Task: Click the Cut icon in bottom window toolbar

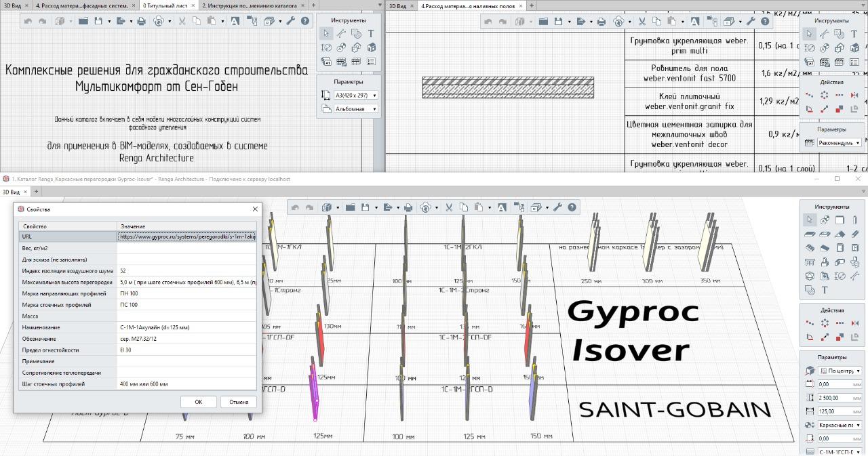Action: (x=449, y=207)
